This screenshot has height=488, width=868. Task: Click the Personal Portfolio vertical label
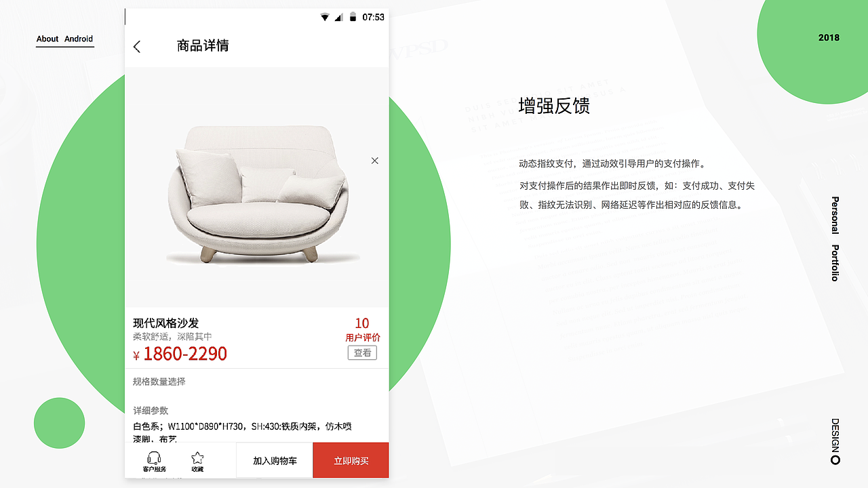click(835, 239)
